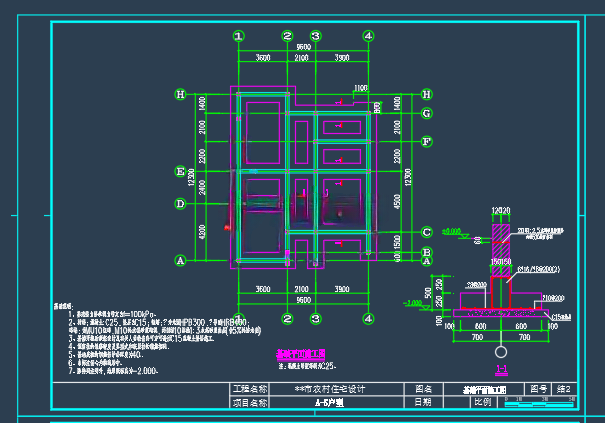Screen dimensions: 605x423
Task: Select the 1500 dimension text
Action: click(x=397, y=242)
